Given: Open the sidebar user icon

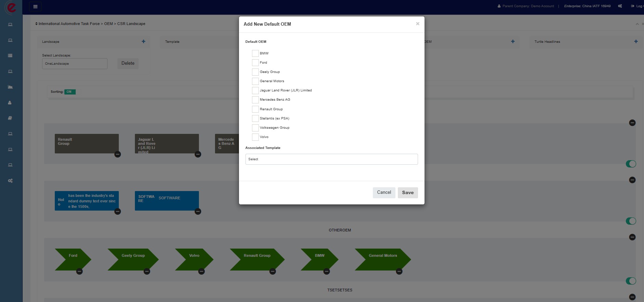Looking at the screenshot, I should (10, 102).
